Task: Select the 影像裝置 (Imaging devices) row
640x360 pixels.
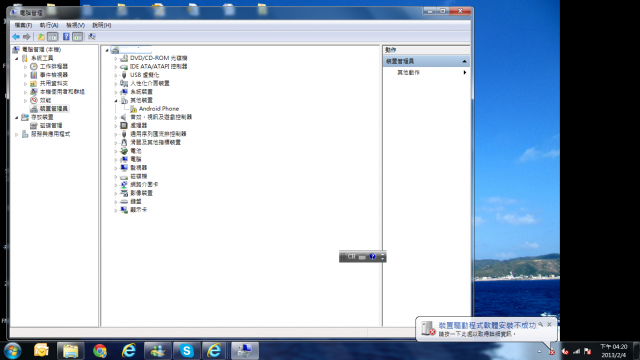Action: click(x=141, y=193)
